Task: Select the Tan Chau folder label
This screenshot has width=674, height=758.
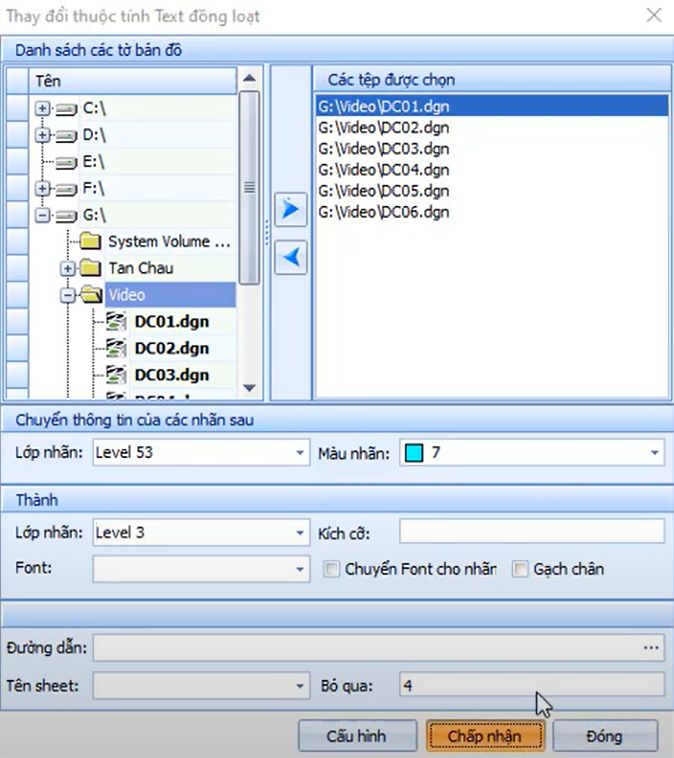Action: click(x=141, y=268)
